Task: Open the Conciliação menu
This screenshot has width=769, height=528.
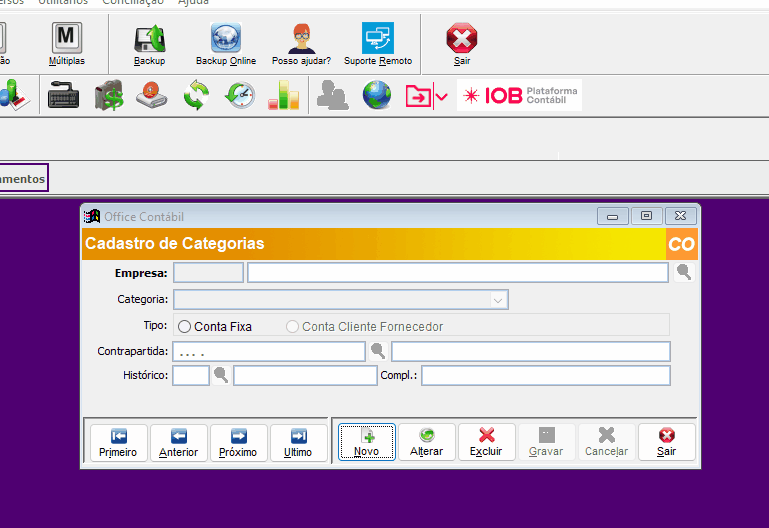Action: 133,2
